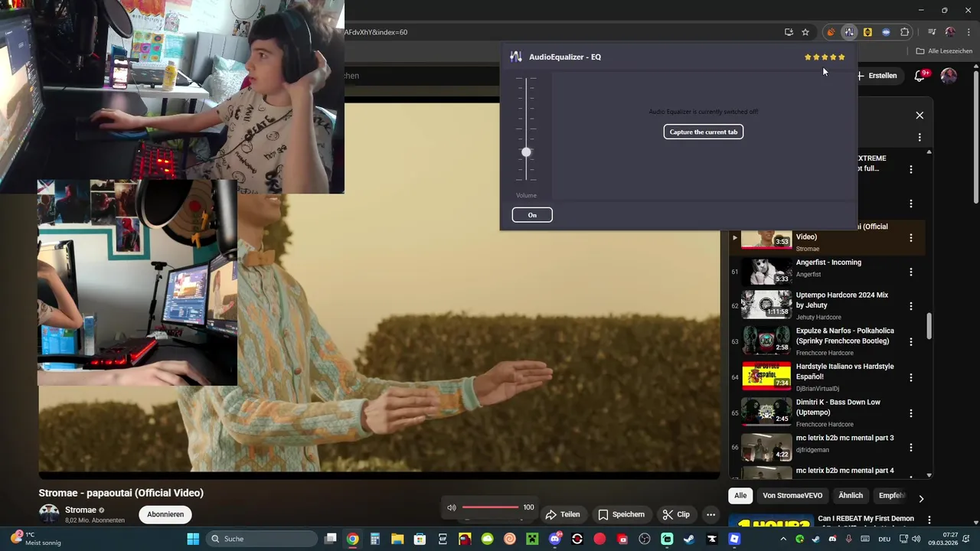Click Capture the current tab button
This screenshot has width=980, height=551.
pos(704,132)
